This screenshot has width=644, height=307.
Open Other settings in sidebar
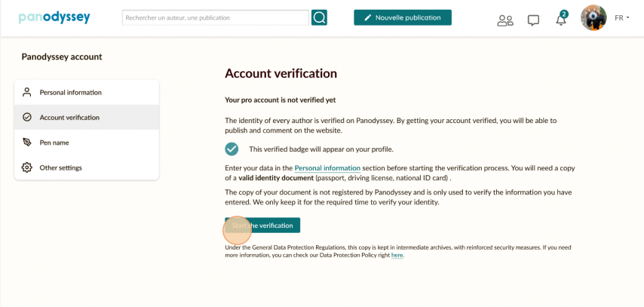pyautogui.click(x=61, y=167)
